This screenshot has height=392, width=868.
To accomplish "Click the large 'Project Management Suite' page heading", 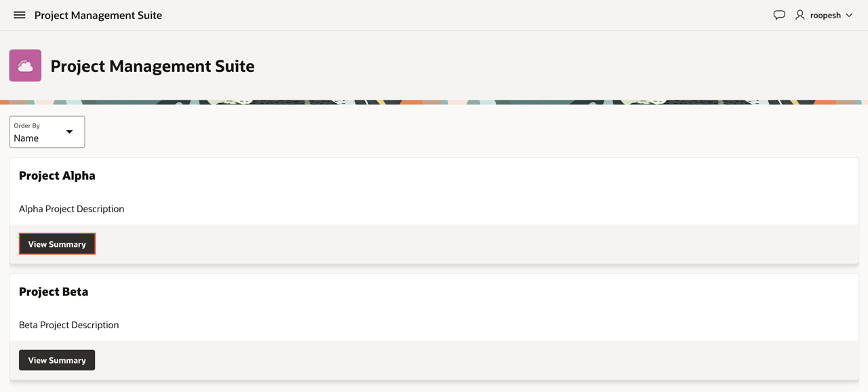I will point(153,66).
